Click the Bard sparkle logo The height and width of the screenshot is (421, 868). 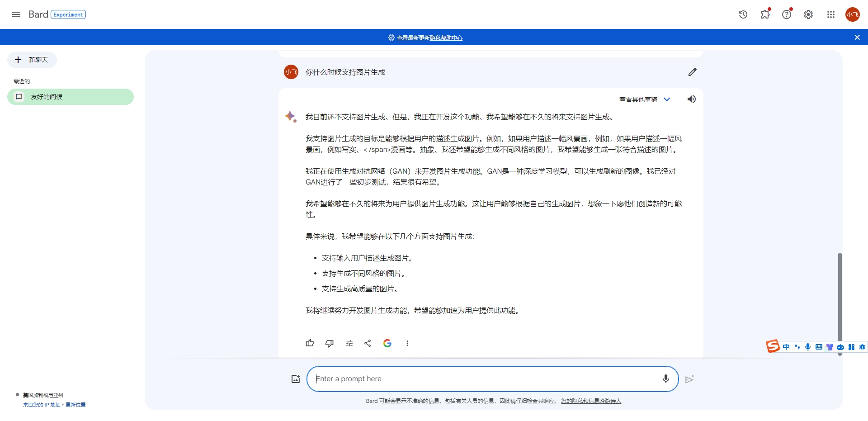tap(291, 117)
